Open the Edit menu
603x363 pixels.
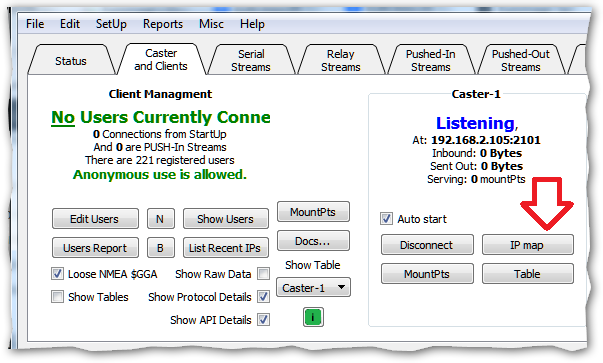(70, 24)
